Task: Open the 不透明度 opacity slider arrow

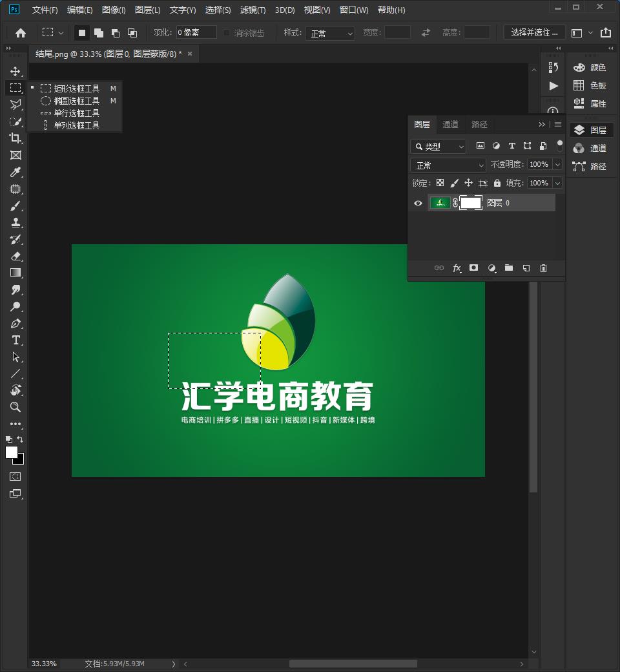Action: click(557, 165)
